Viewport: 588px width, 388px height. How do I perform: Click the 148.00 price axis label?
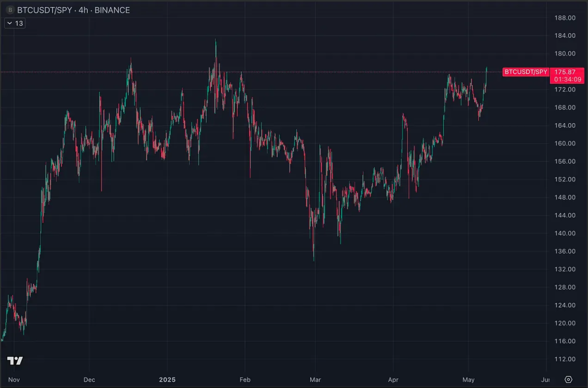point(565,197)
